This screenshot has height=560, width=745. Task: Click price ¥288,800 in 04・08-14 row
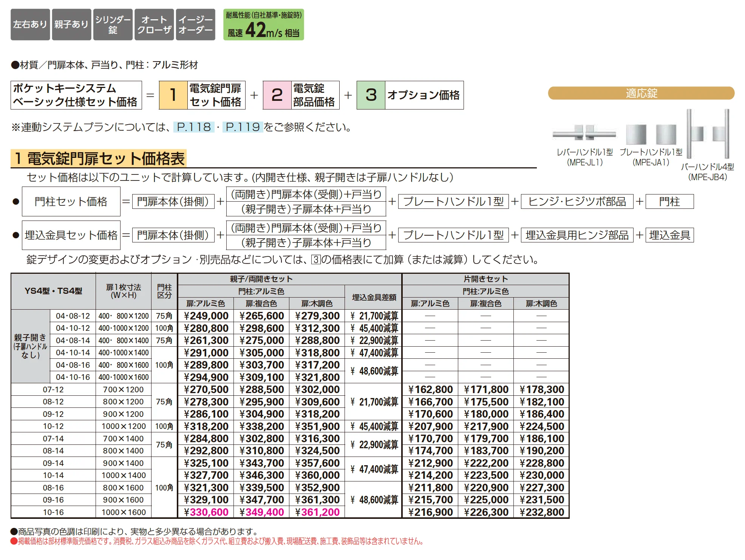pyautogui.click(x=317, y=341)
